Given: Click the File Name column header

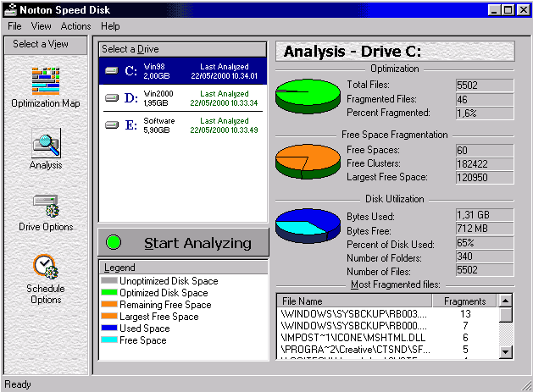Looking at the screenshot, I should [354, 301].
